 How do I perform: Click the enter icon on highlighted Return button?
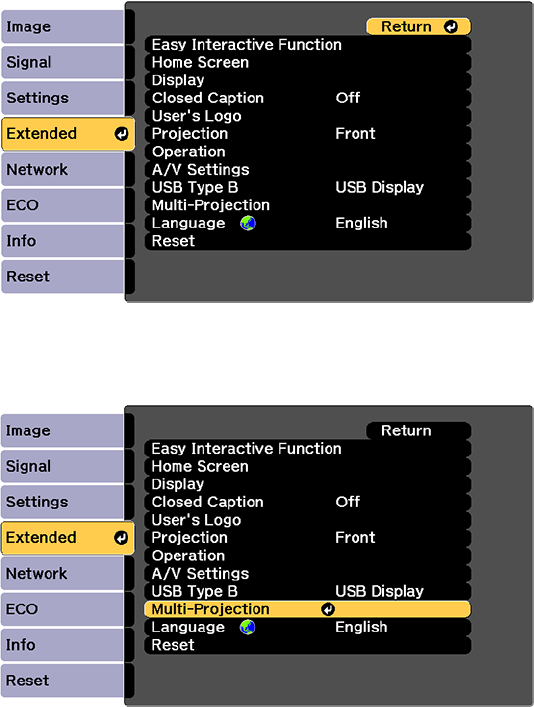(x=451, y=27)
